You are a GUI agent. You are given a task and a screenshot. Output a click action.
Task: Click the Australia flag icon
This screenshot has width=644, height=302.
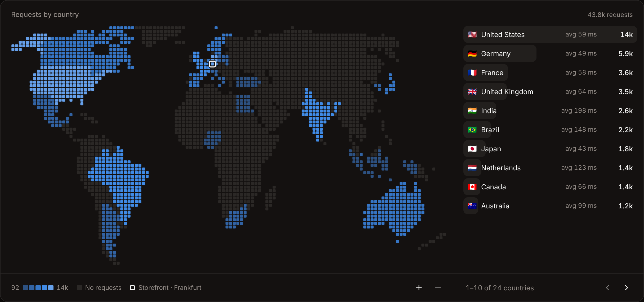click(x=472, y=206)
